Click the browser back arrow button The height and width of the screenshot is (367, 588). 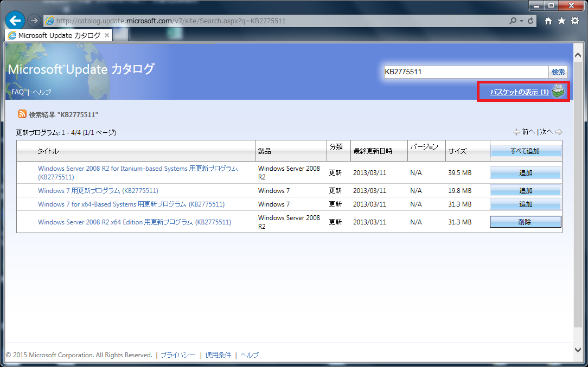(15, 21)
